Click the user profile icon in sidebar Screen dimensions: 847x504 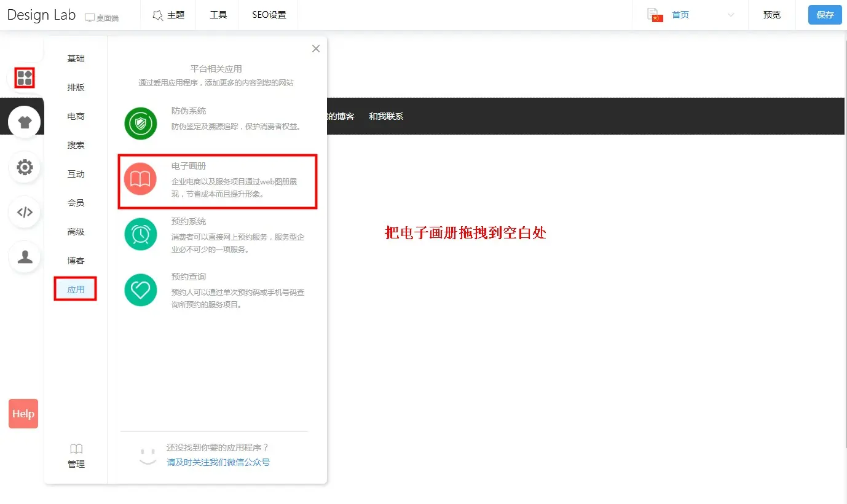click(25, 257)
